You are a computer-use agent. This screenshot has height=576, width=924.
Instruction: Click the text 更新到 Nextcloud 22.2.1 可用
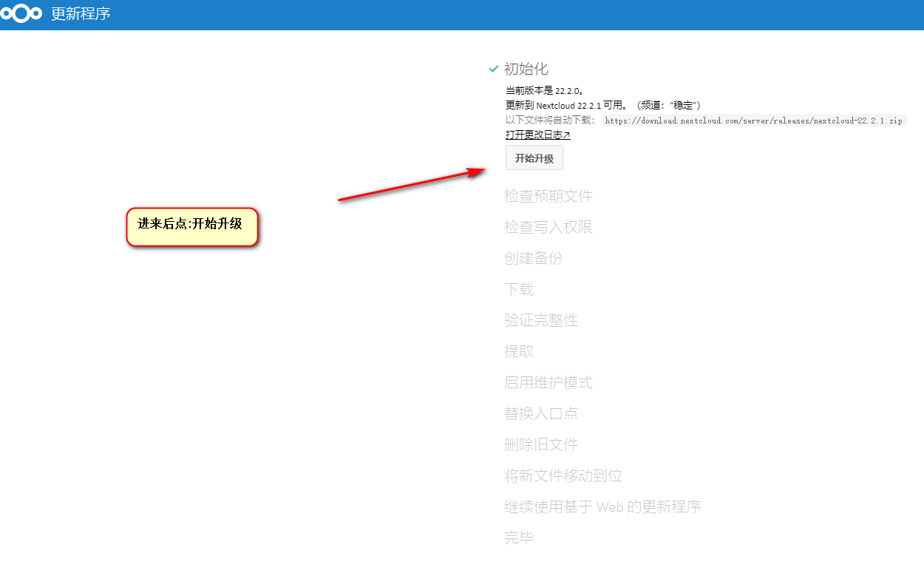(x=567, y=105)
